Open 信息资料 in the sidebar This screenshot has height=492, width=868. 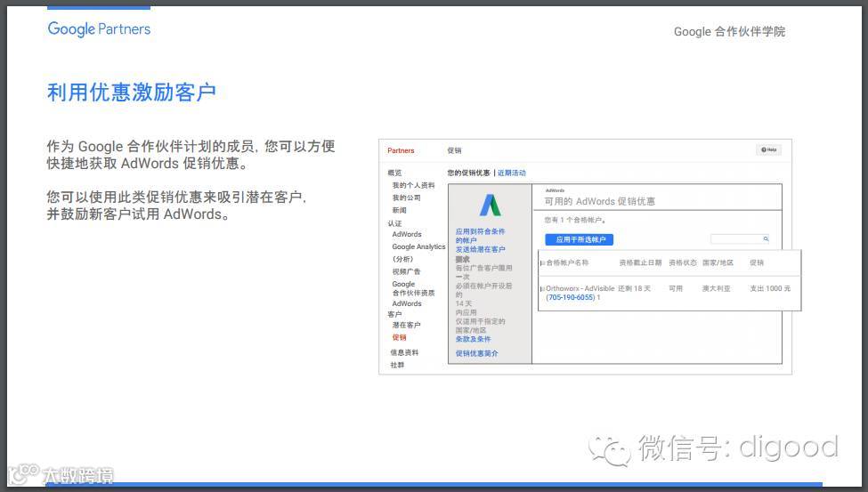[404, 352]
